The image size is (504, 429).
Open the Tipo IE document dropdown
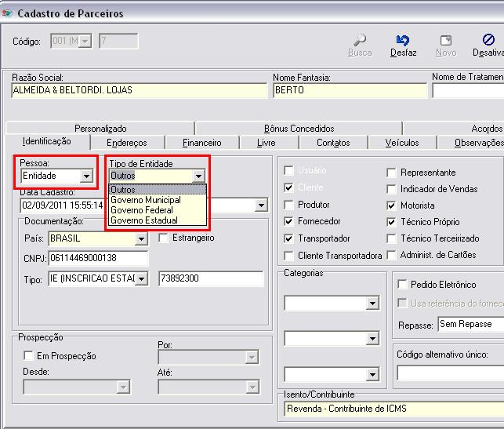coord(141,279)
